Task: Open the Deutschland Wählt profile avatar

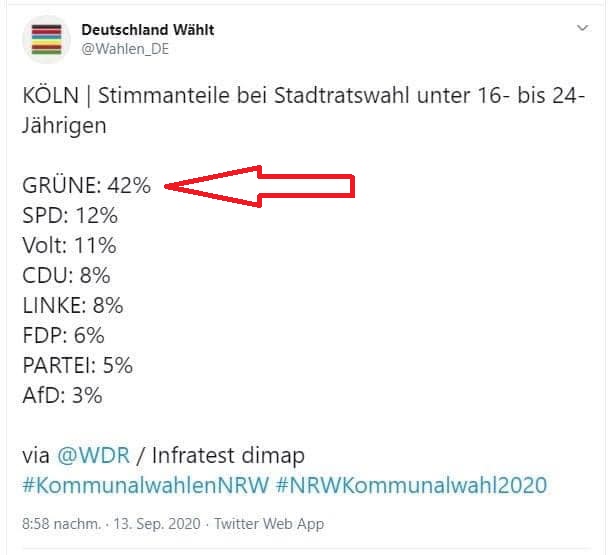Action: pyautogui.click(x=47, y=39)
